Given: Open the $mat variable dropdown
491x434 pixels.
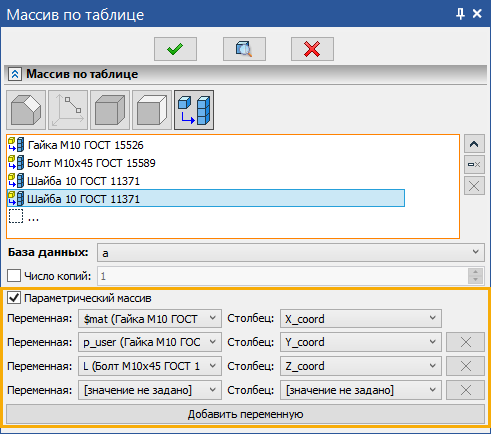Looking at the screenshot, I should pos(150,319).
